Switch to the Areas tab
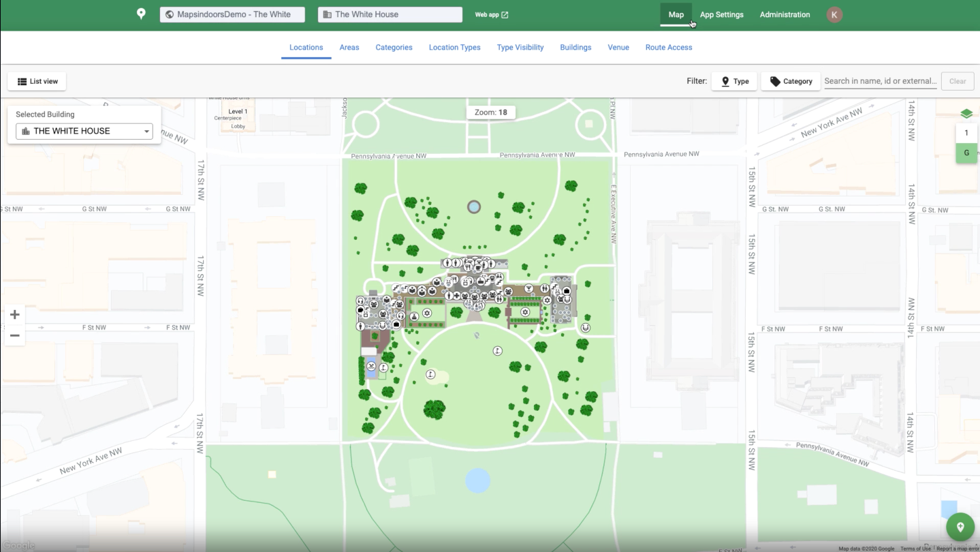980x552 pixels. pos(349,48)
